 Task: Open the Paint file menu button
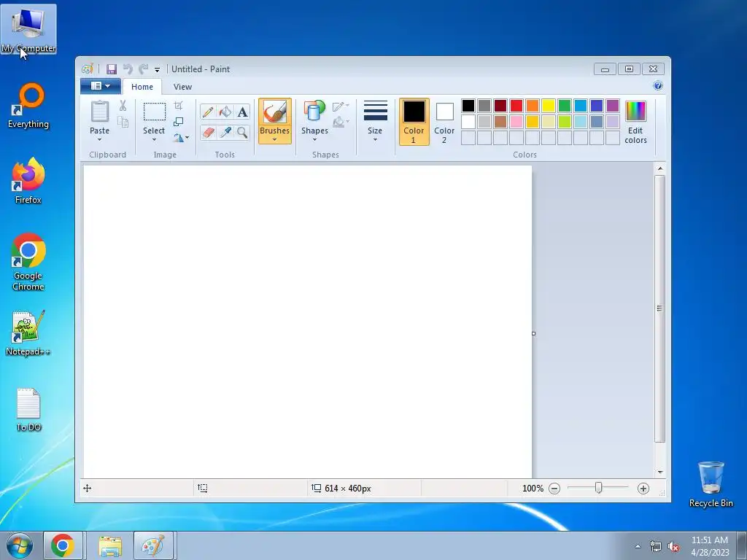tap(101, 86)
